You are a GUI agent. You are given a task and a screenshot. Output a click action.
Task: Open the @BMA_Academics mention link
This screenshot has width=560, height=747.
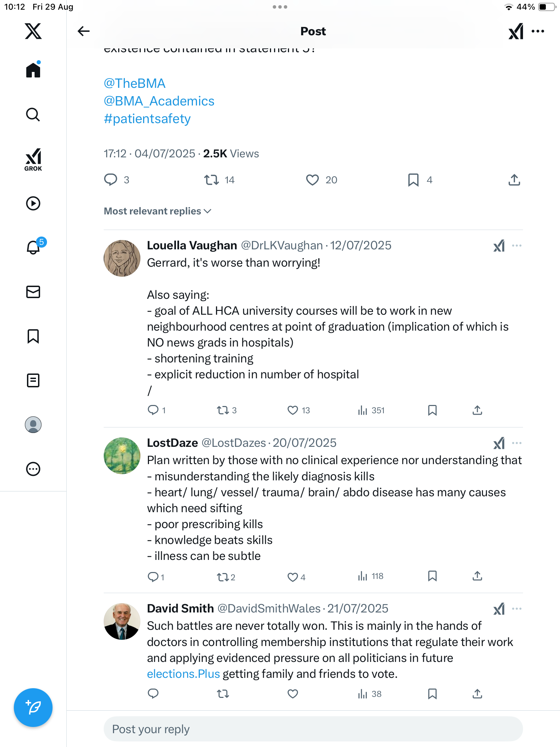159,101
